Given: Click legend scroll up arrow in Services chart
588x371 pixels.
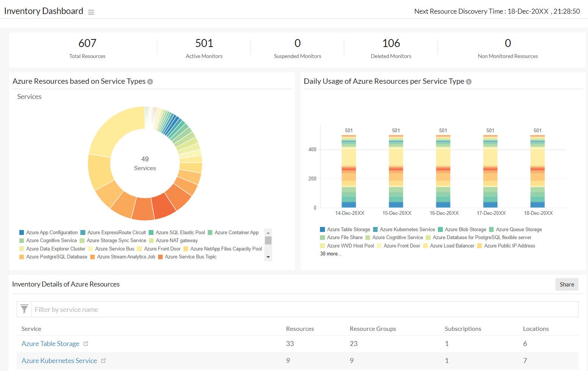Looking at the screenshot, I should coord(268,233).
